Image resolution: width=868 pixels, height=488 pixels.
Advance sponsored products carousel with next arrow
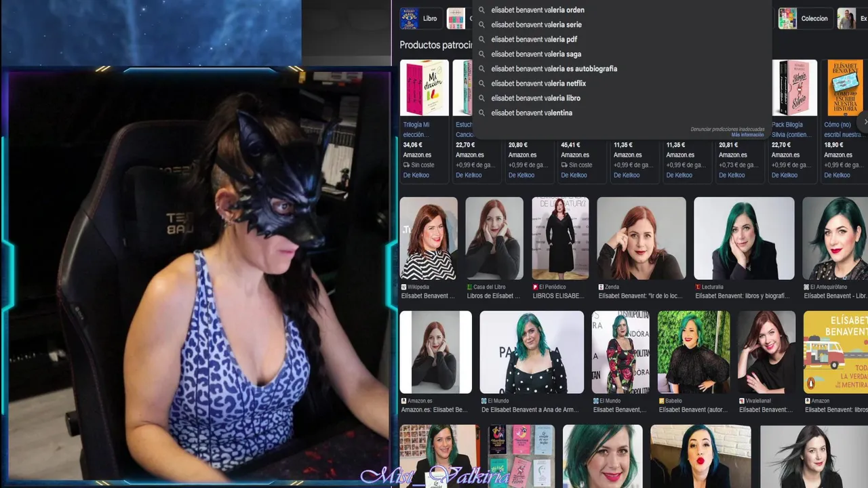865,122
